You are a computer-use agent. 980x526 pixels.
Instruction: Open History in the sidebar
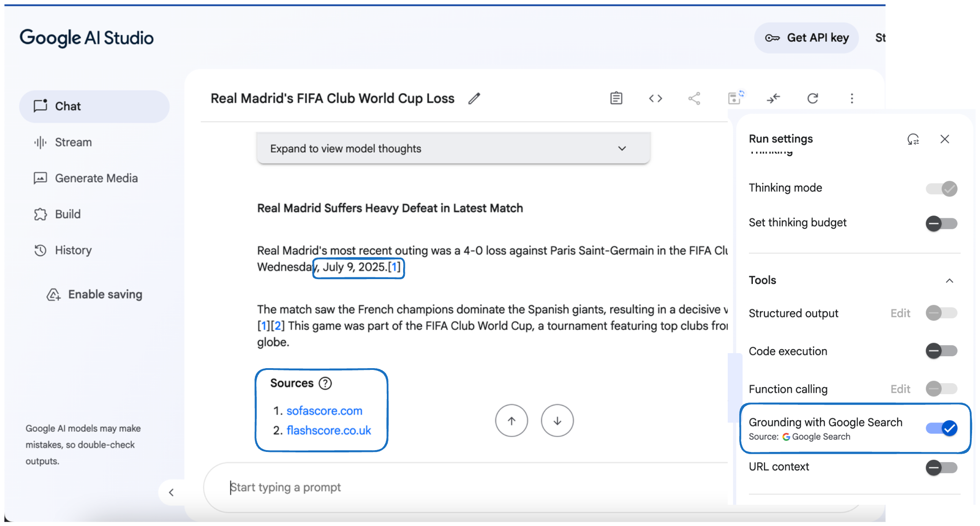(73, 250)
